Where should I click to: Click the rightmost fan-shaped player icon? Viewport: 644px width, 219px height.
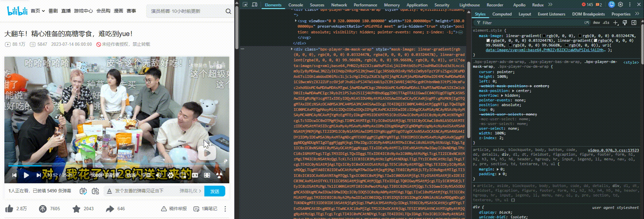coord(219,175)
